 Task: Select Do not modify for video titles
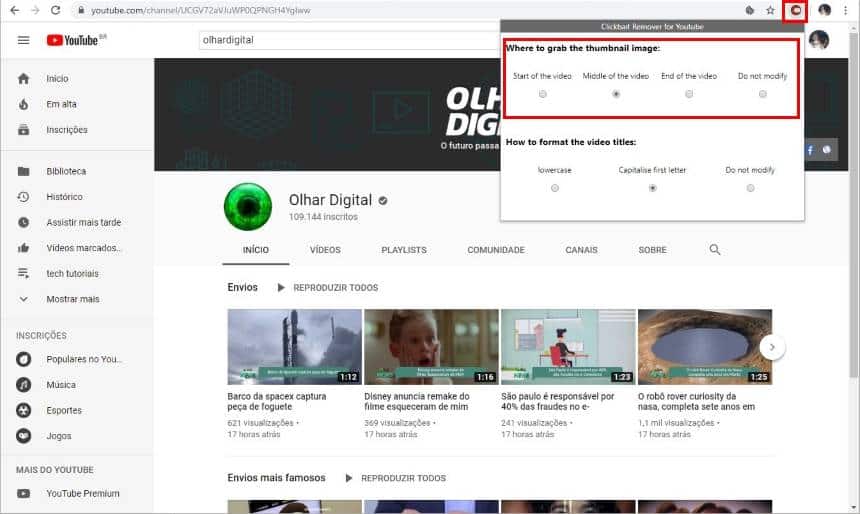[x=750, y=188]
